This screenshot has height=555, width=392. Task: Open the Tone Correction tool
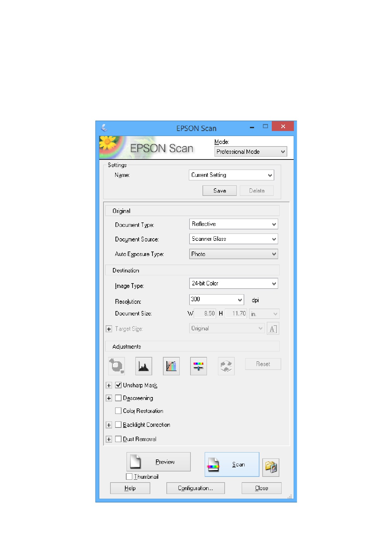tap(171, 366)
